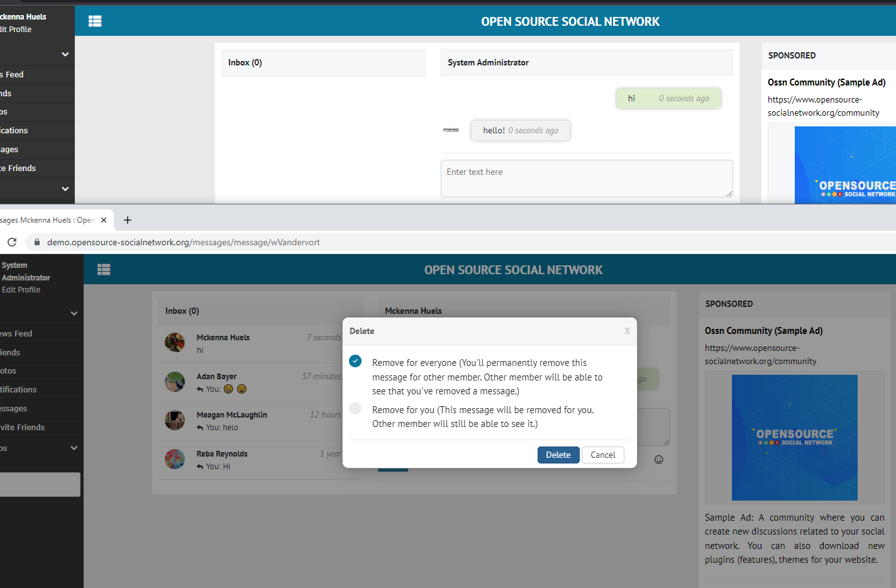
Task: Expand the chevron under Edit Profile
Action: pyautogui.click(x=74, y=313)
